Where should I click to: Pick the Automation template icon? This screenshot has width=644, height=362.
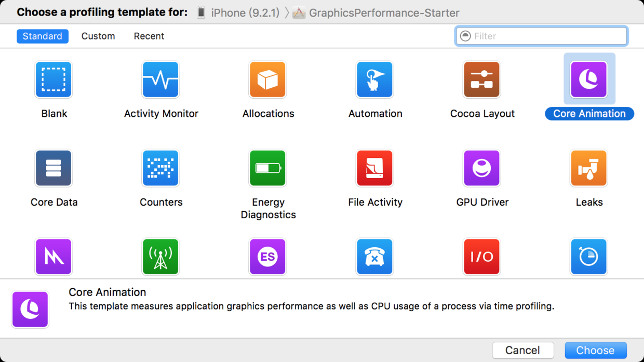pyautogui.click(x=374, y=80)
